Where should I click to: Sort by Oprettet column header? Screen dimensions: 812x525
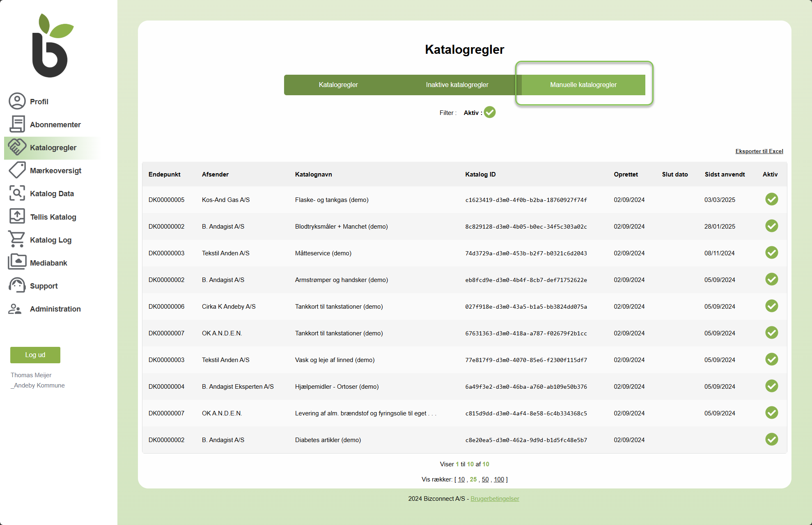626,174
